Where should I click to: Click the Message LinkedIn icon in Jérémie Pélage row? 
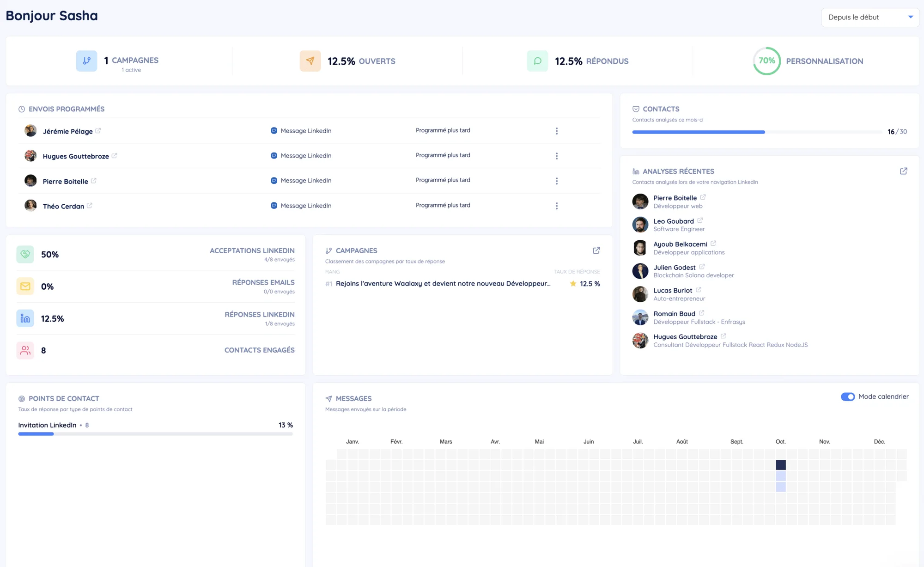click(x=274, y=131)
